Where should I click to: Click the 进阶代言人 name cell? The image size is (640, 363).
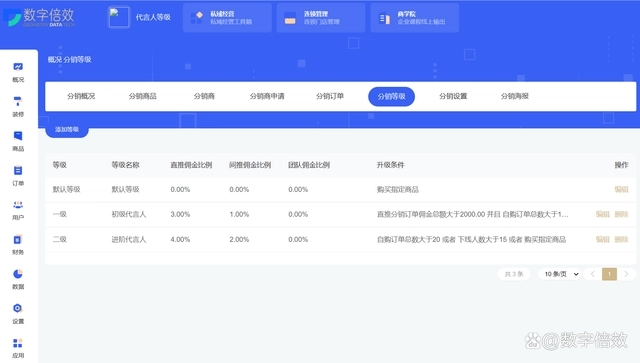[129, 239]
